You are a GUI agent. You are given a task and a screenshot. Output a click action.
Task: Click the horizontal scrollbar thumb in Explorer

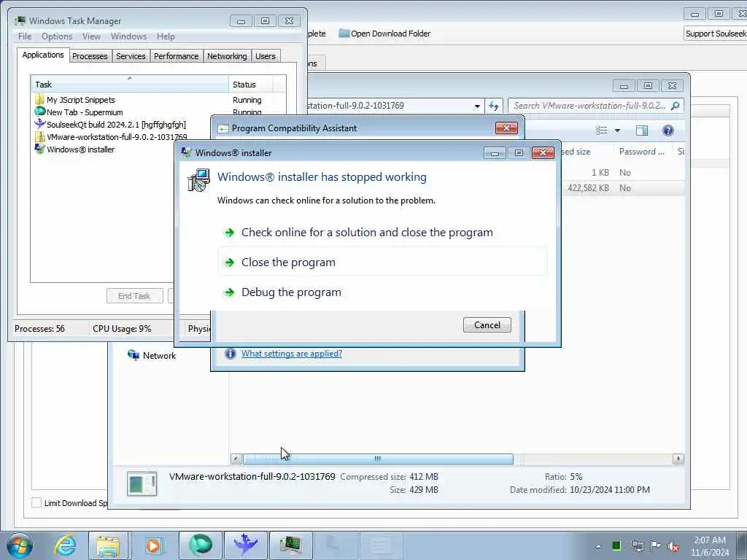click(x=378, y=459)
